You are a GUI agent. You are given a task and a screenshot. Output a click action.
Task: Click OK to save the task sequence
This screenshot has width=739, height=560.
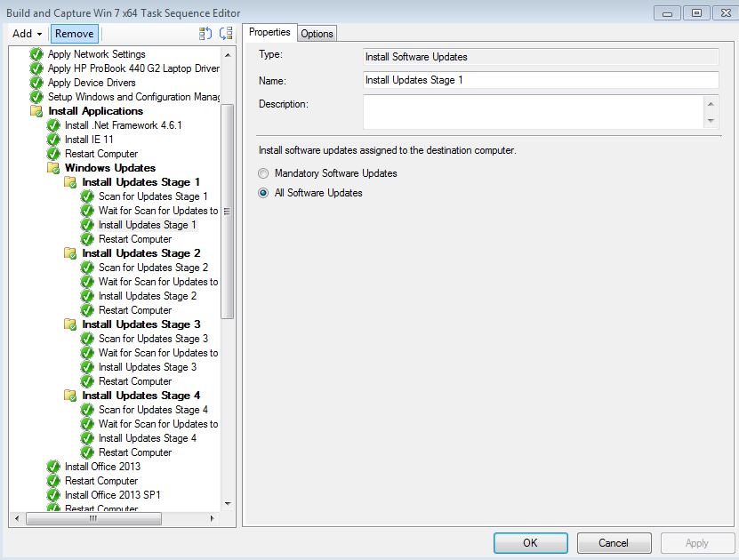pyautogui.click(x=531, y=542)
